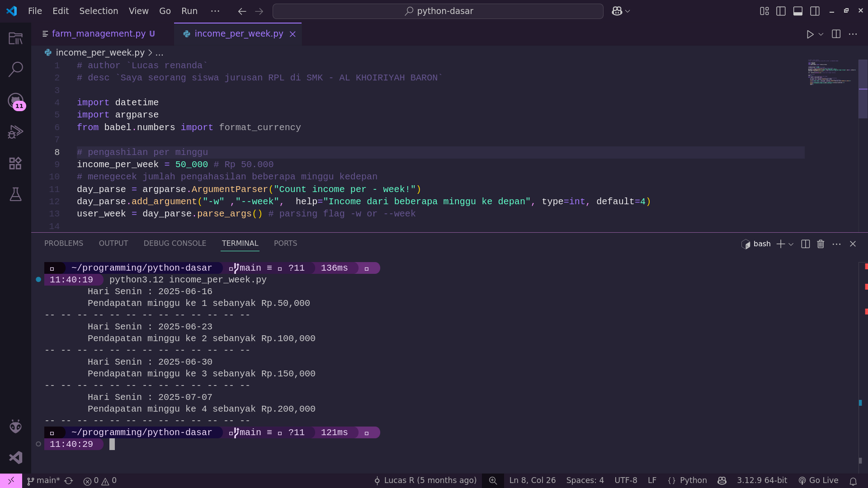The width and height of the screenshot is (868, 488).
Task: Open the Run and Debug view
Action: 15,132
